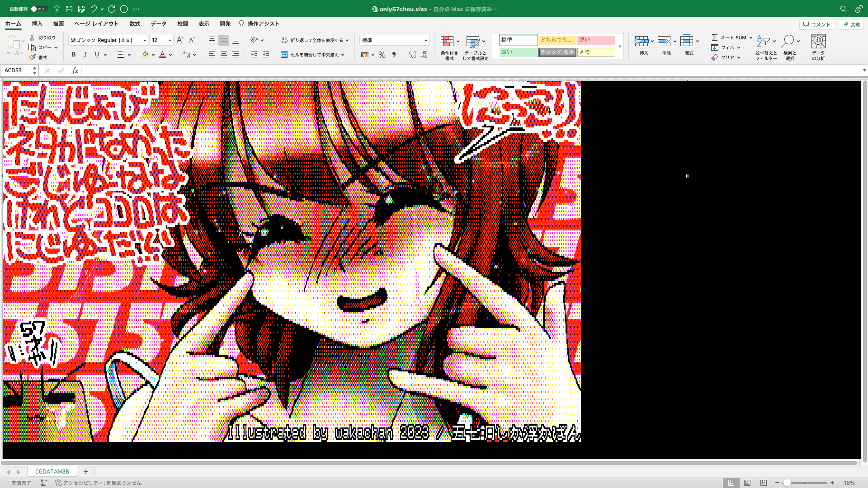The width and height of the screenshot is (868, 488).
Task: Click the 書式 format painter brush
Action: (x=32, y=57)
